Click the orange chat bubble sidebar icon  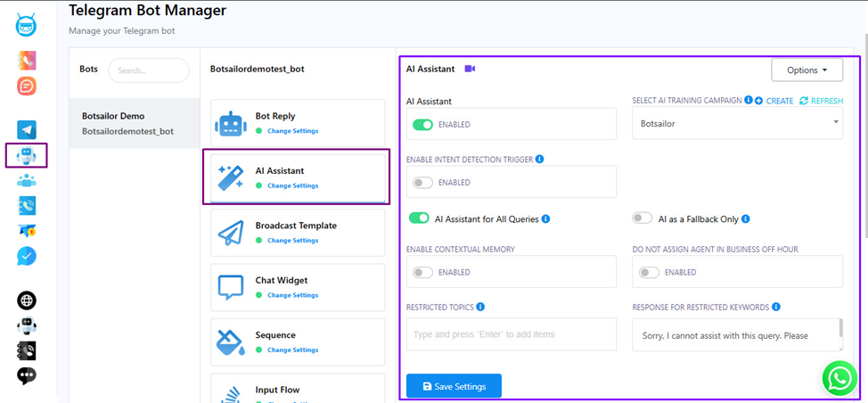tap(27, 86)
